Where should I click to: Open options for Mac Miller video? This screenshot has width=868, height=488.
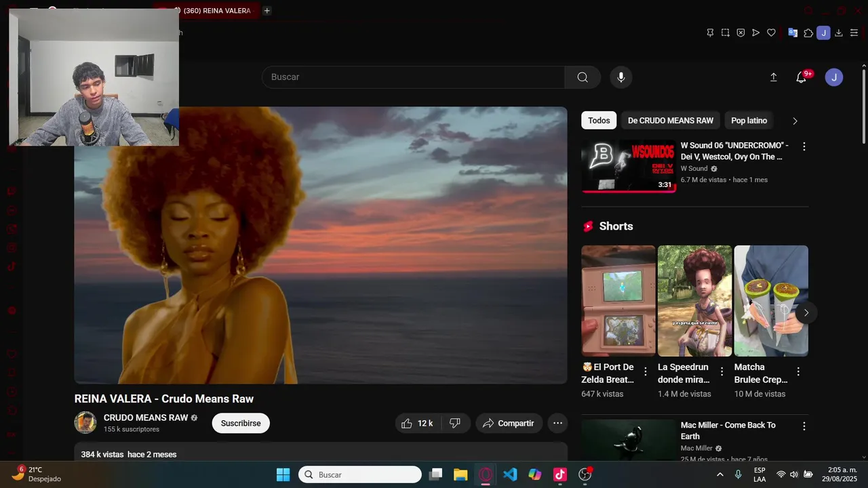[x=804, y=426]
